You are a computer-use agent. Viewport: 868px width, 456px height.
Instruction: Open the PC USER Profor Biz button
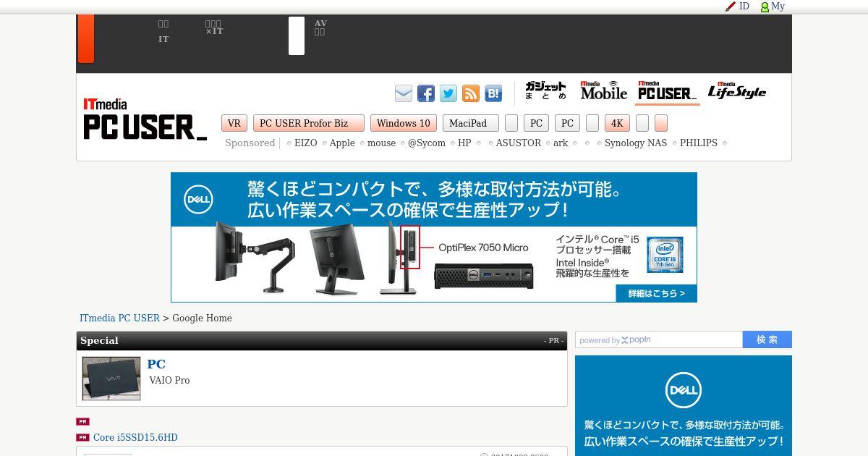[x=309, y=123]
